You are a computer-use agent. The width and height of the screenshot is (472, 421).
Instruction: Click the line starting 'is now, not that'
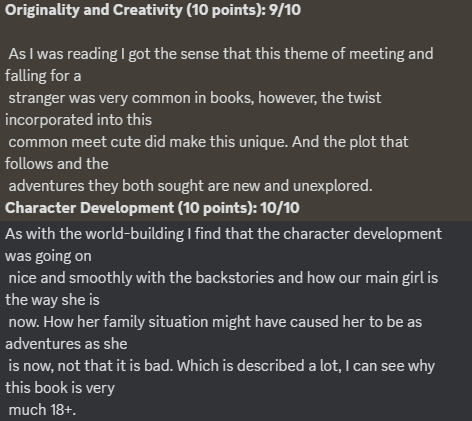click(222, 366)
